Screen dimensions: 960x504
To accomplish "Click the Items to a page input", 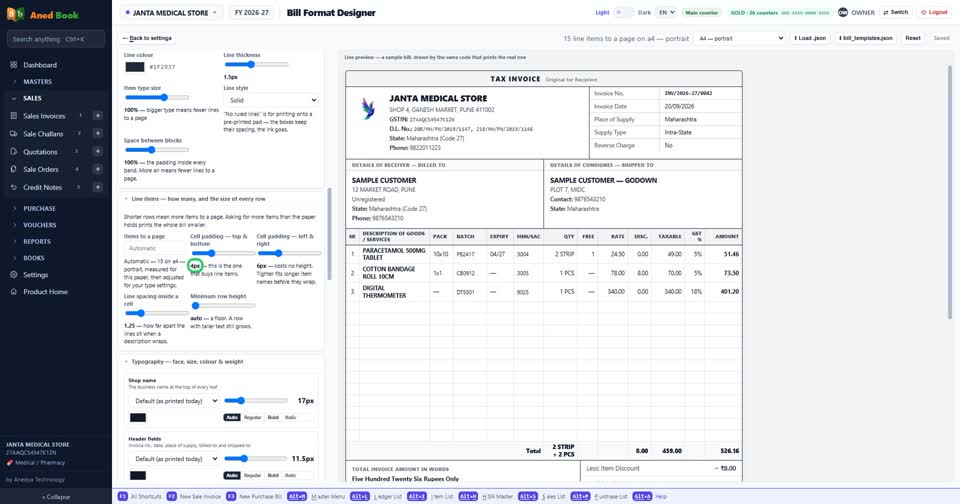I will point(154,248).
